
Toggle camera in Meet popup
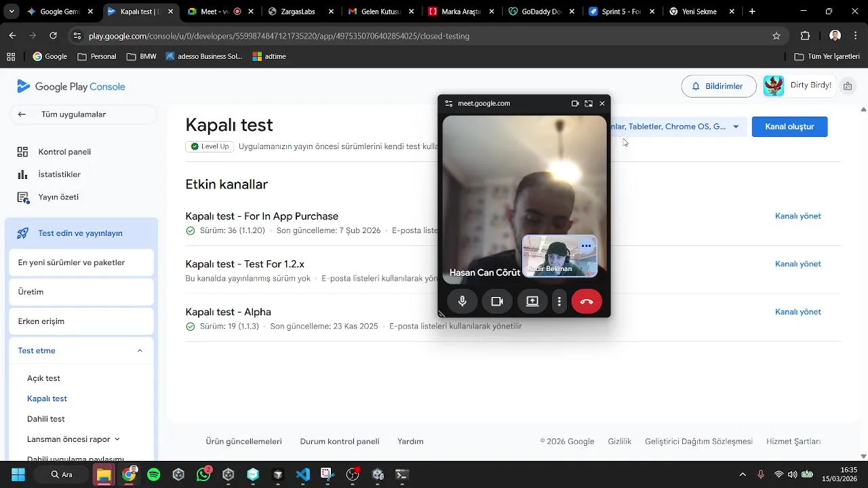tap(497, 302)
